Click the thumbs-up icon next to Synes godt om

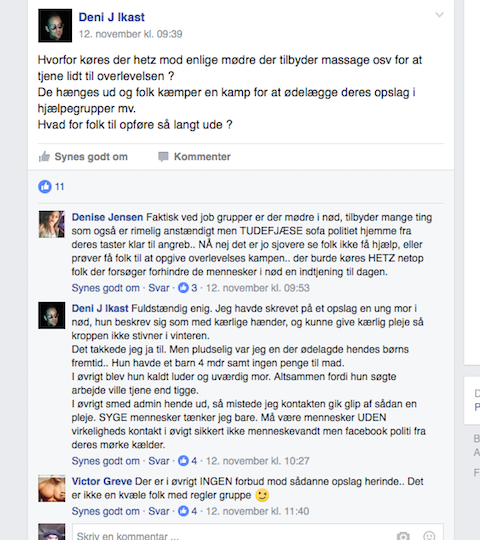44,157
